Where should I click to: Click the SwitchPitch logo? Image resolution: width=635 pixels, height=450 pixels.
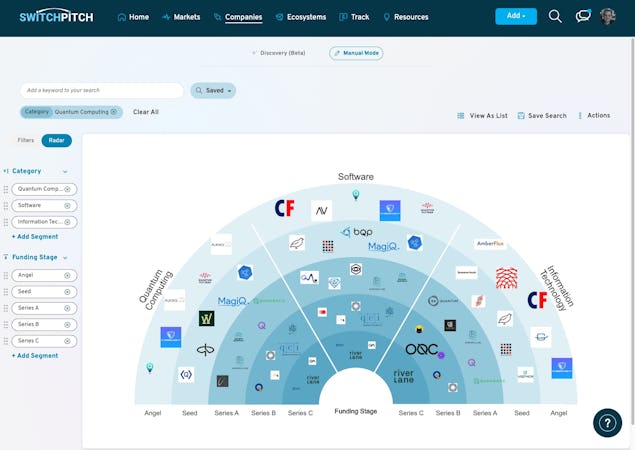(x=56, y=17)
